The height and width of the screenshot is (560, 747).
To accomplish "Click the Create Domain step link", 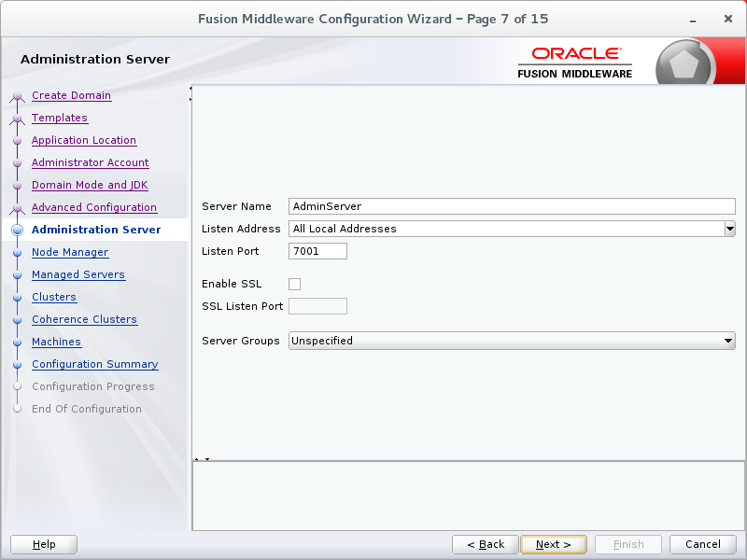I will (x=72, y=95).
